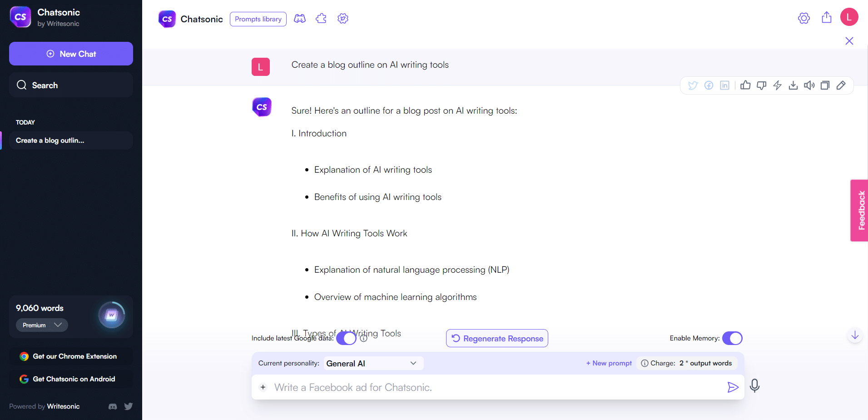Click + New prompt link
Screen dimensions: 868x420
(609, 363)
